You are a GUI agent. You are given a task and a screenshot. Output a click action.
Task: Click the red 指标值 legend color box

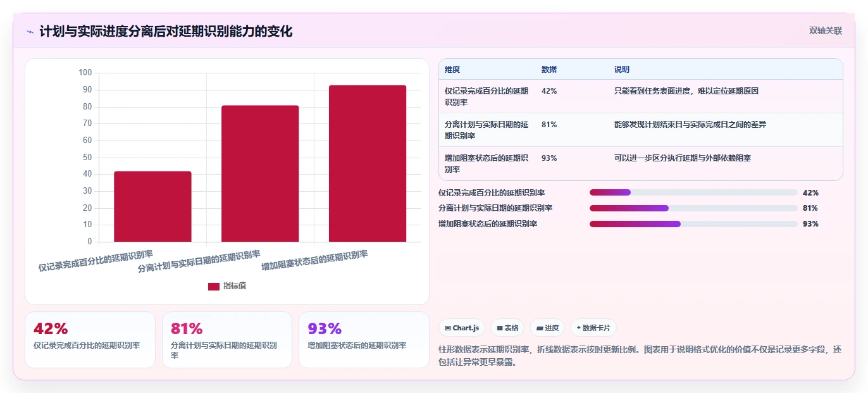point(214,287)
